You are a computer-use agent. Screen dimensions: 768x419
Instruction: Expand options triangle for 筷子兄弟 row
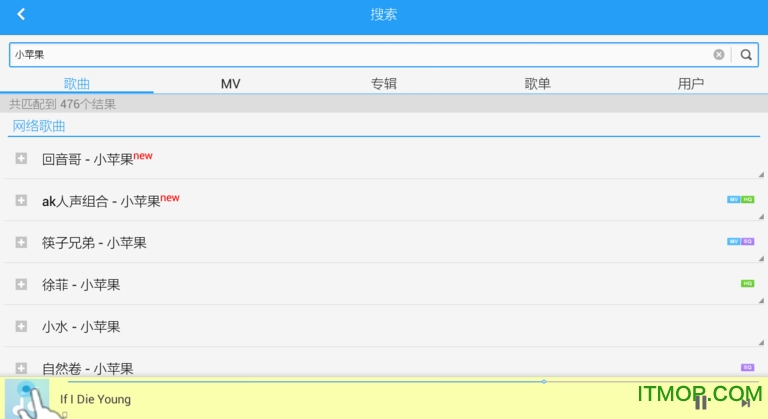click(x=760, y=257)
